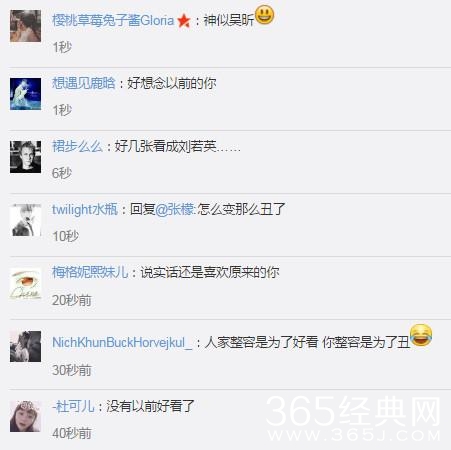Click the 365经典网 watermark logo

(x=354, y=418)
